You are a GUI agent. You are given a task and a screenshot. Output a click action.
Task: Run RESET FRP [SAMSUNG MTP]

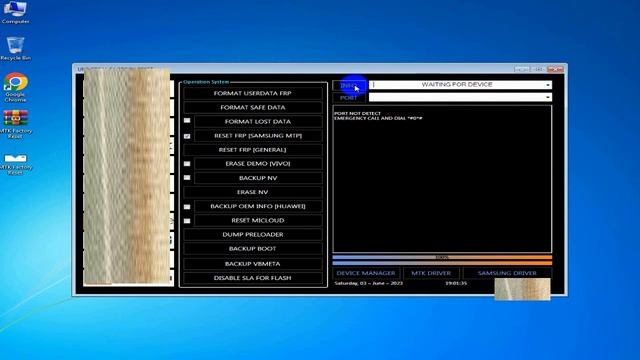258,136
